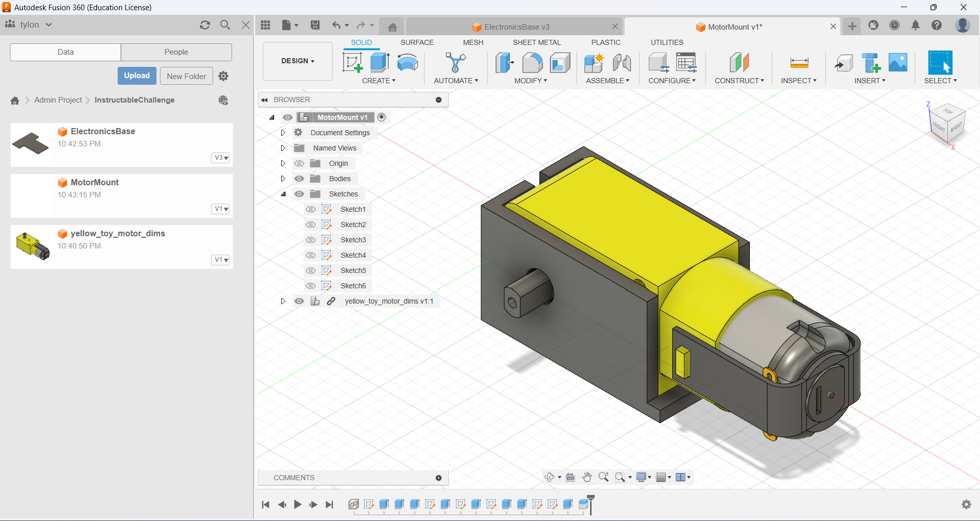Select the Press Pull tool
The height and width of the screenshot is (521, 980).
pyautogui.click(x=504, y=63)
